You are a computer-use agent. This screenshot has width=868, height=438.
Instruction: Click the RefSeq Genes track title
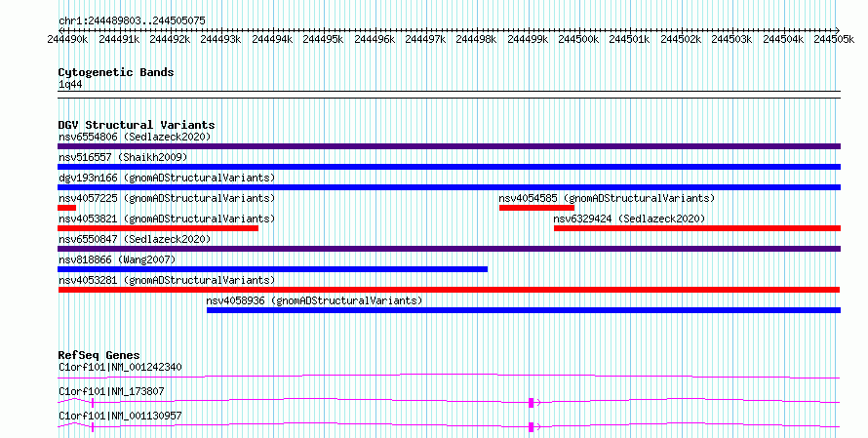coord(99,355)
